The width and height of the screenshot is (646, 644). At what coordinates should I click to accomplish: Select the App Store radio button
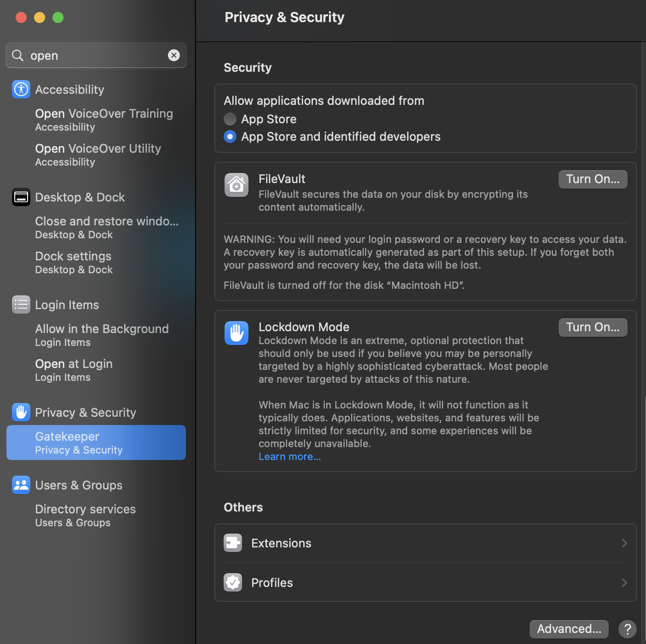coord(230,119)
